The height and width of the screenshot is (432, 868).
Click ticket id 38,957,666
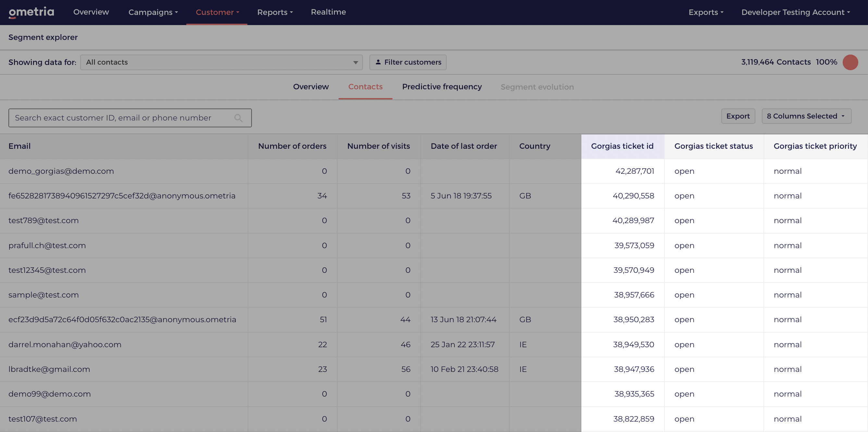pos(634,295)
